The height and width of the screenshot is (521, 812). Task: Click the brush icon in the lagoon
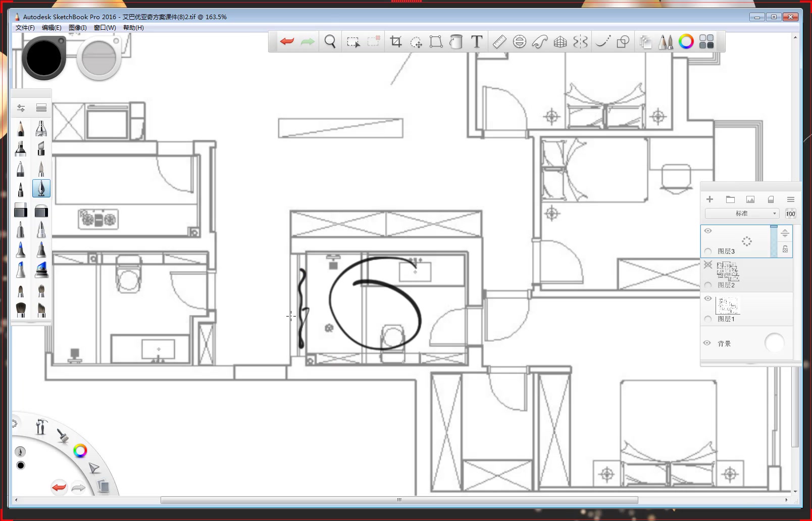click(63, 435)
